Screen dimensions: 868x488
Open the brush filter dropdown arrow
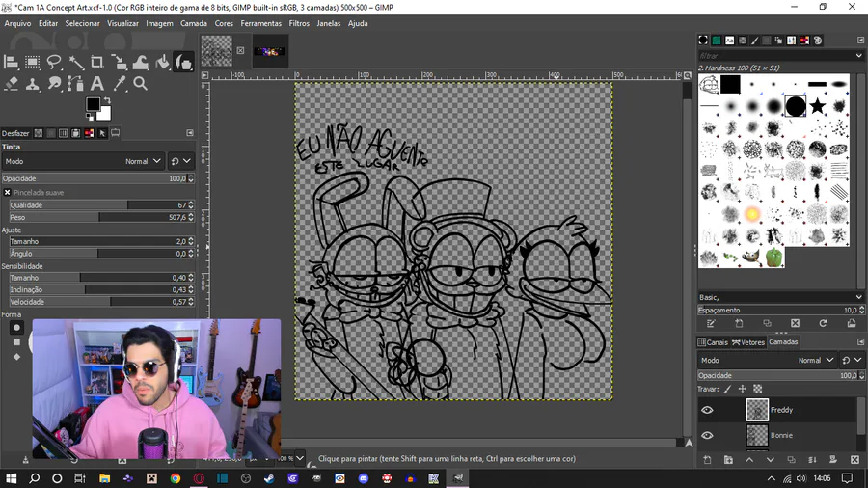click(858, 56)
